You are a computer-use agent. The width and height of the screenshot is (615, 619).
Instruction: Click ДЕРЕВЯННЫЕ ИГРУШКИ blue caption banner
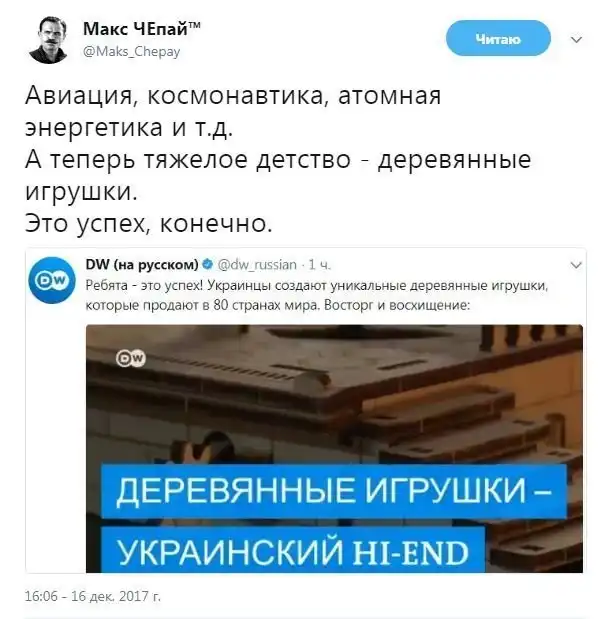pos(334,491)
